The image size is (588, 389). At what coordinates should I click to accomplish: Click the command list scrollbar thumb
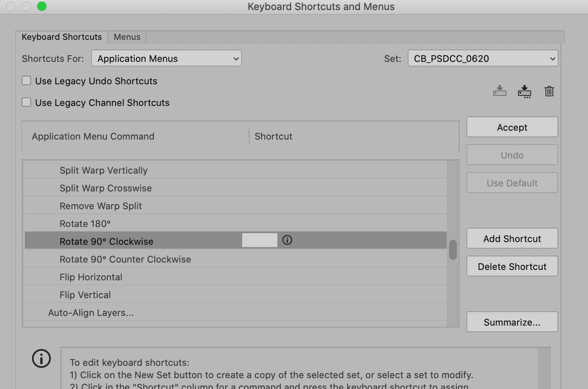point(453,250)
